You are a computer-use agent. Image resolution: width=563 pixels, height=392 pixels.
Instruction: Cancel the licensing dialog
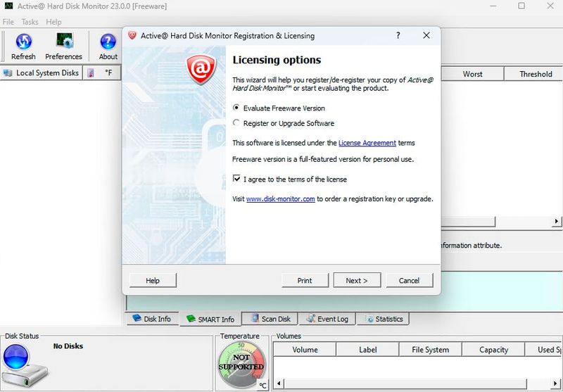[410, 280]
